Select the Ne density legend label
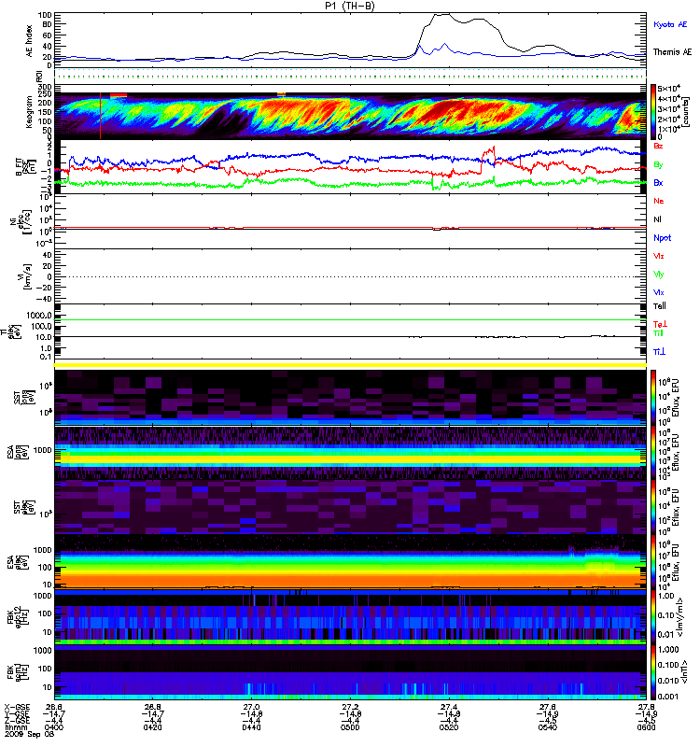 tap(659, 201)
